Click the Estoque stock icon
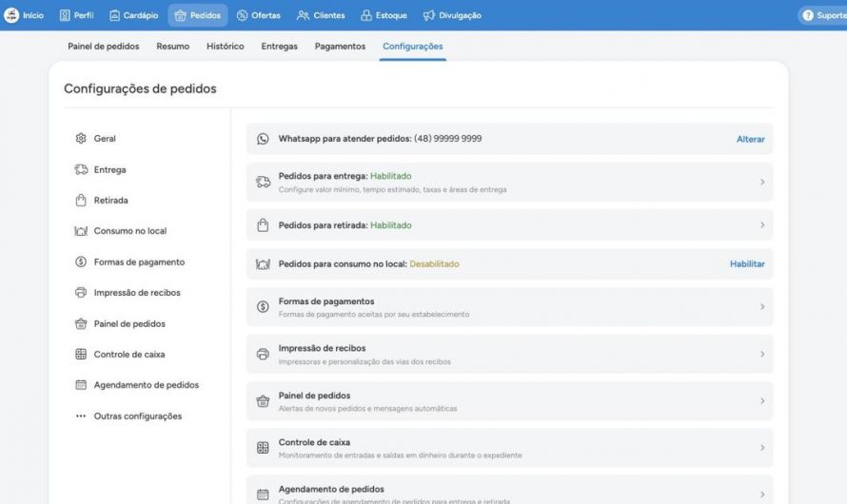This screenshot has width=847, height=504. (x=366, y=15)
